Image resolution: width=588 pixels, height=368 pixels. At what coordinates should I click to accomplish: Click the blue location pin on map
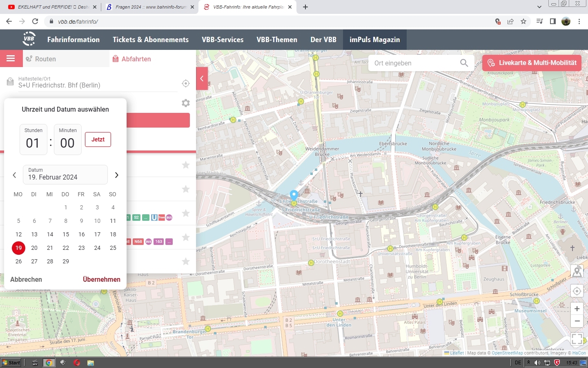coord(294,195)
